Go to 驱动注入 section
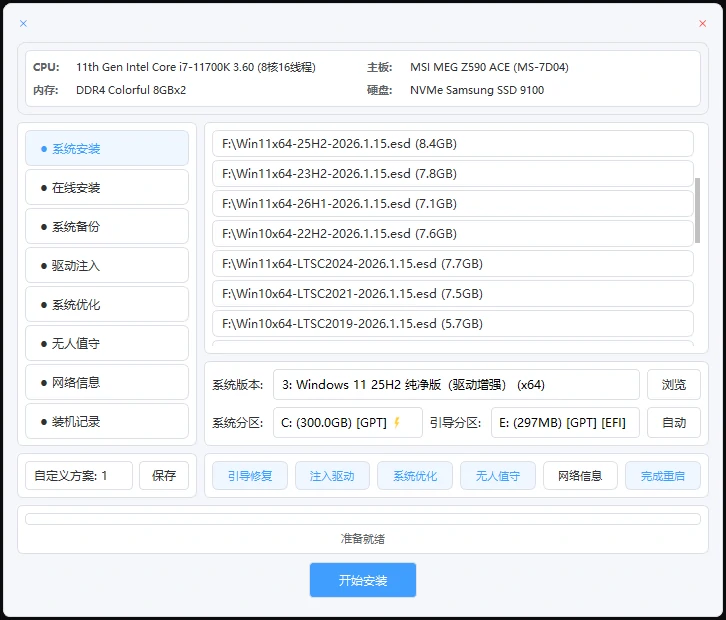 (107, 265)
